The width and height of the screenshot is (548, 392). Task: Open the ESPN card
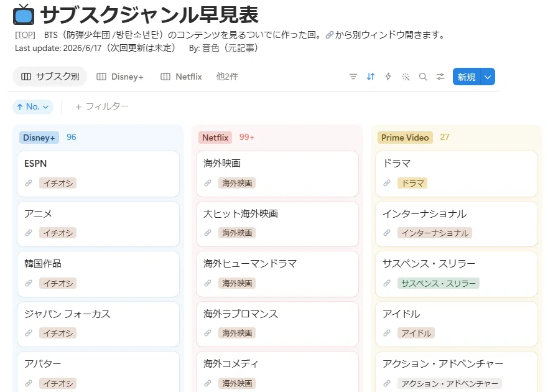pos(98,174)
